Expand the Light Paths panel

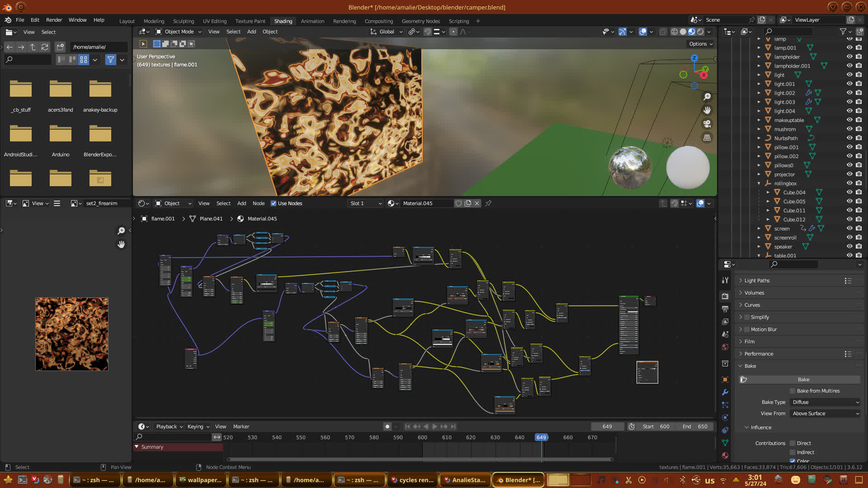click(x=757, y=281)
